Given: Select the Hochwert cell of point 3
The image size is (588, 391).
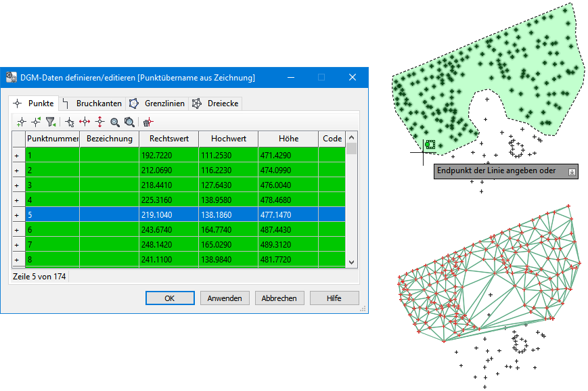Looking at the screenshot, I should 228,185.
